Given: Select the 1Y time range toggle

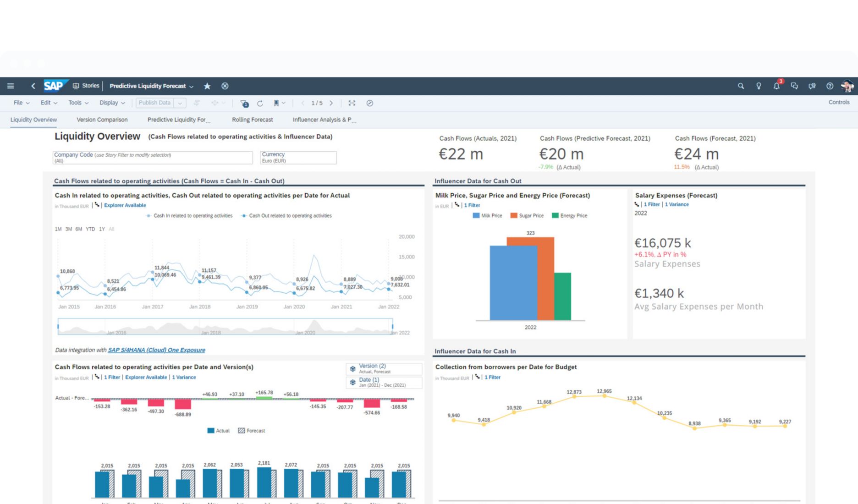Looking at the screenshot, I should (101, 229).
